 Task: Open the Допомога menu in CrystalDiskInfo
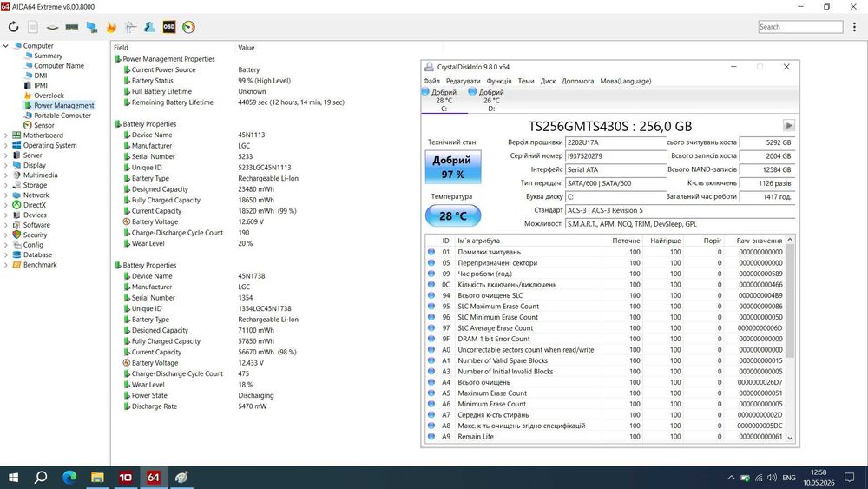pyautogui.click(x=577, y=81)
